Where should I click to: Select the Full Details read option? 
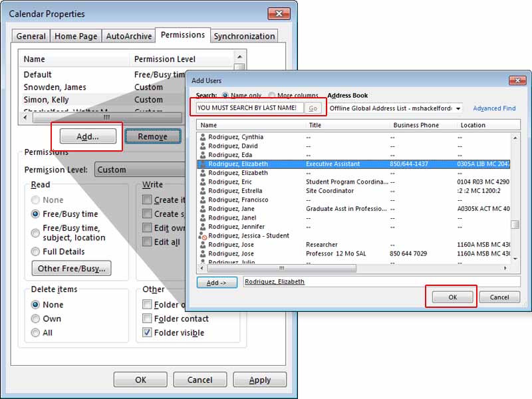coord(36,251)
